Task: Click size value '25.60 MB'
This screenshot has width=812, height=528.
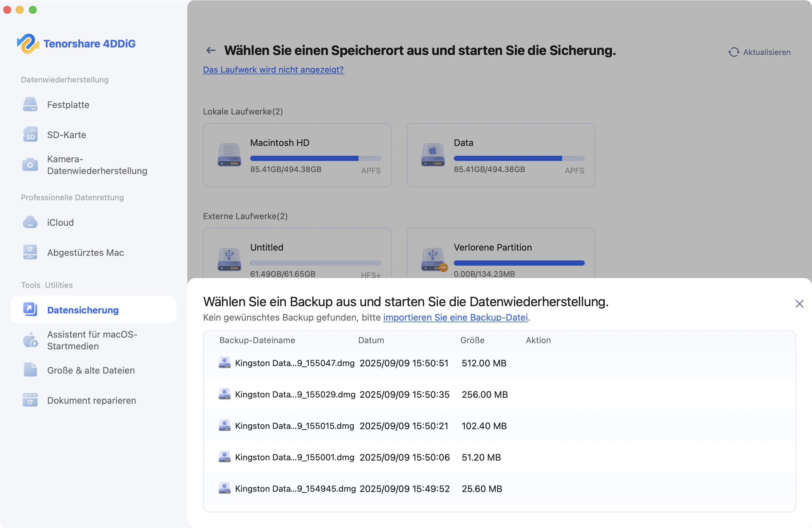Action: (481, 488)
